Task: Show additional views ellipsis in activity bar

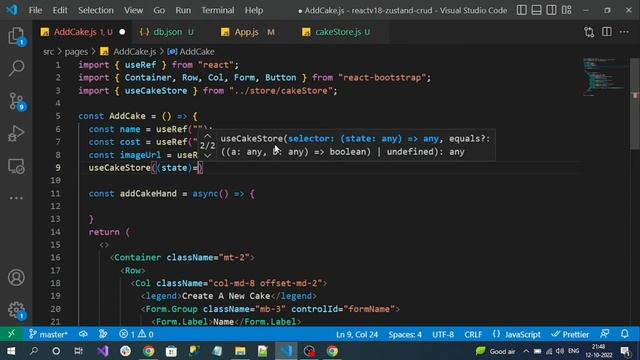Action: [16, 198]
